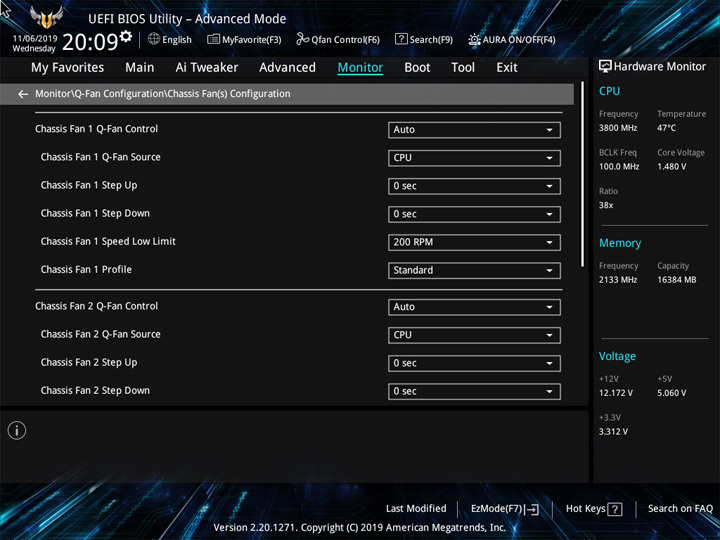Click the 3800 MHz CPU frequency value
Viewport: 720px width, 540px height.
click(618, 128)
